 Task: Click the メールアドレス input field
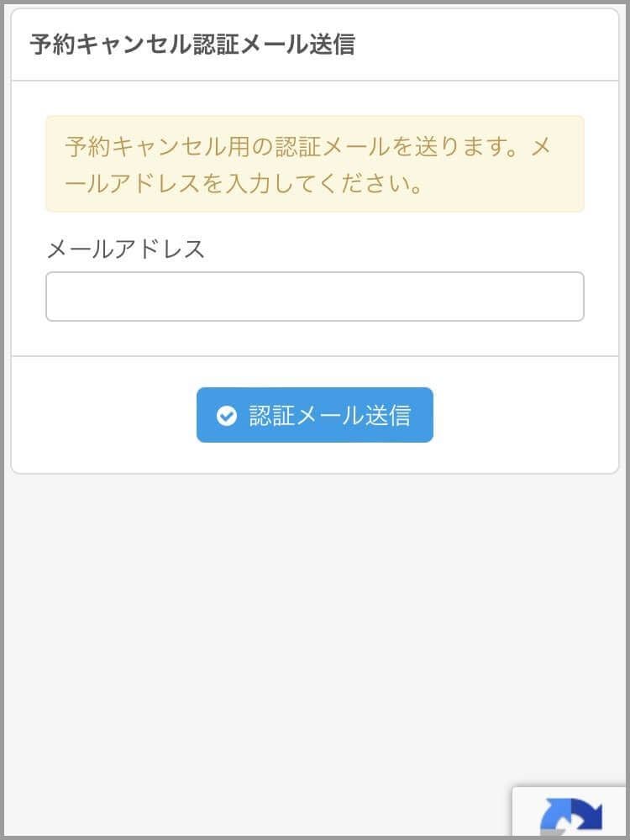(x=314, y=297)
